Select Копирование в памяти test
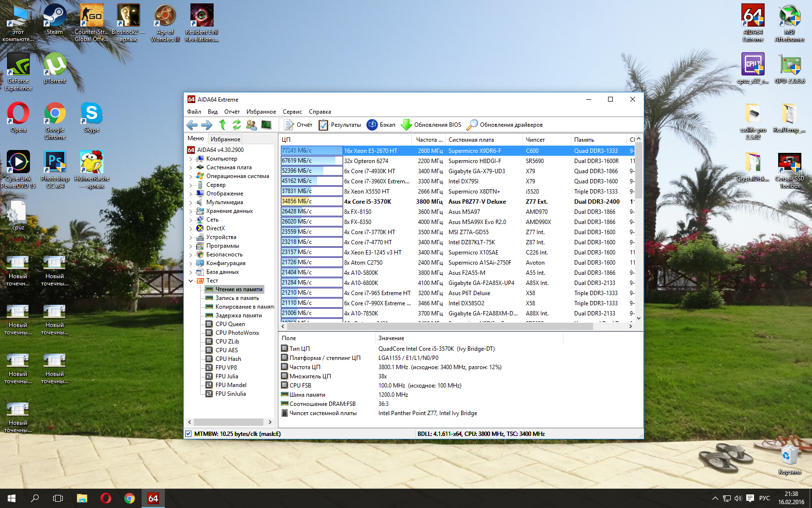 pos(240,307)
